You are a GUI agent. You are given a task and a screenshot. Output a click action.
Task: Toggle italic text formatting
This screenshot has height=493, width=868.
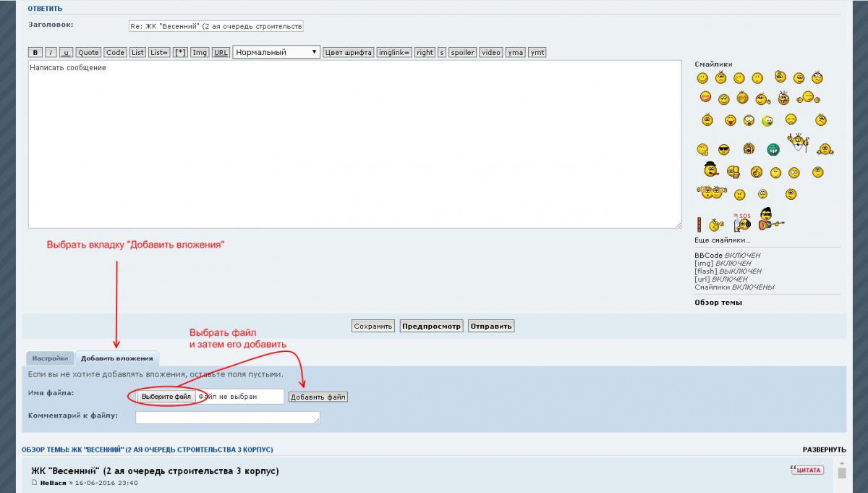click(51, 52)
